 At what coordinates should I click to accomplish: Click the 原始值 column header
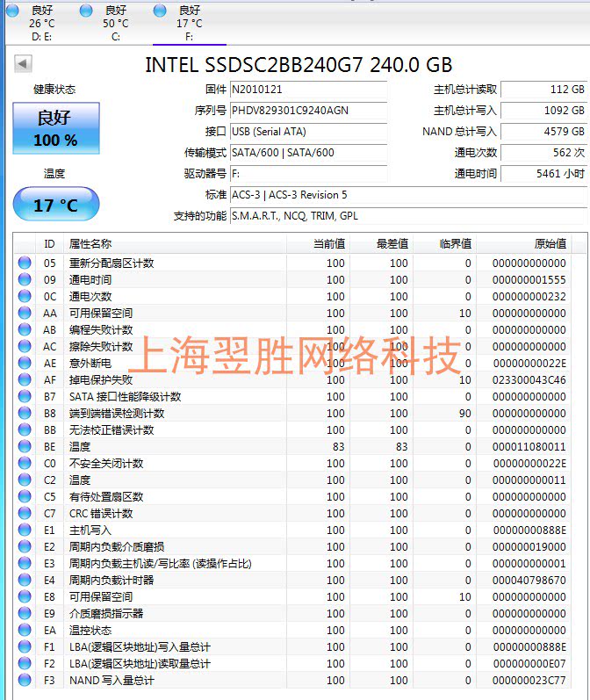pos(524,244)
